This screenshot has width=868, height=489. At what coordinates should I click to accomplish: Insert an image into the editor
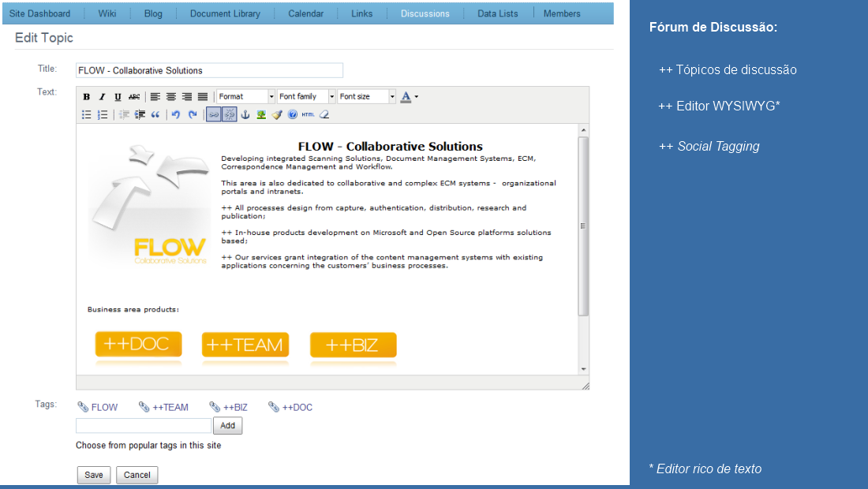click(261, 114)
